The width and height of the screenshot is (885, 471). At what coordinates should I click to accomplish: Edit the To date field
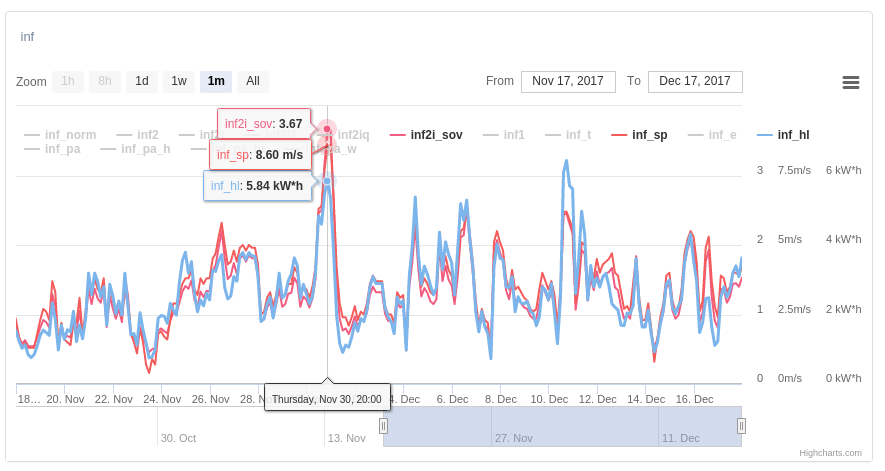pos(695,82)
